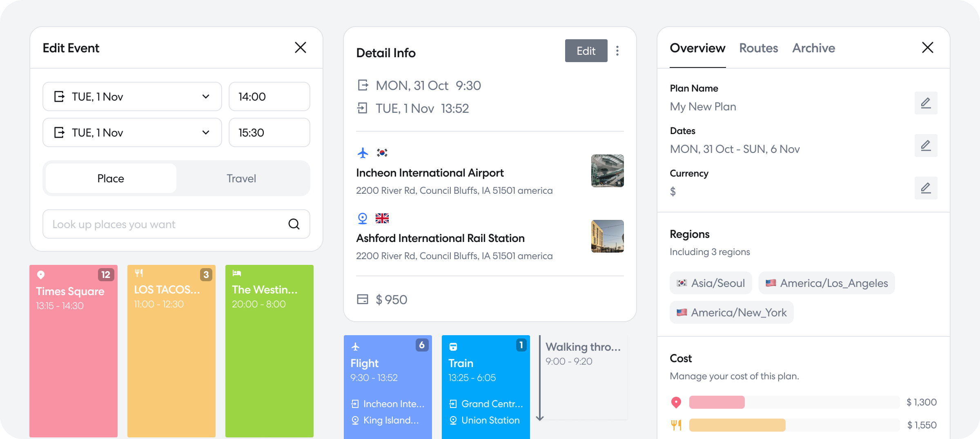Click the pencil icon next to Currency

click(x=926, y=188)
